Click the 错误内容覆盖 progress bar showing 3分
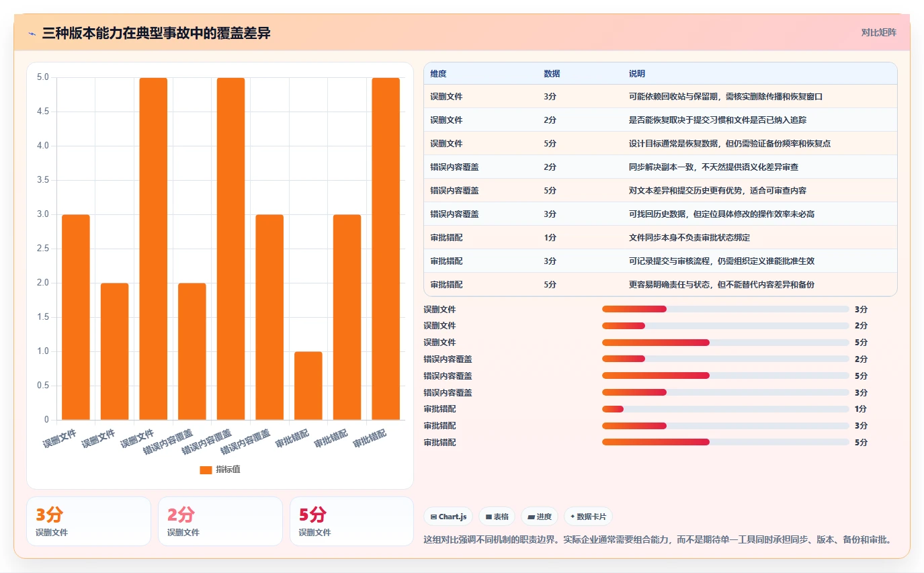The height and width of the screenshot is (573, 924). [726, 392]
